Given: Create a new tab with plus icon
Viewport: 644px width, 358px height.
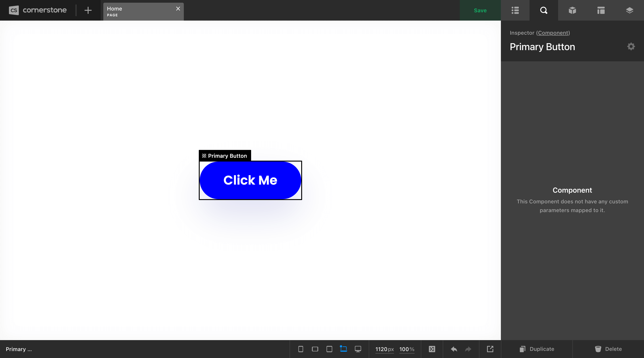Looking at the screenshot, I should (x=88, y=10).
